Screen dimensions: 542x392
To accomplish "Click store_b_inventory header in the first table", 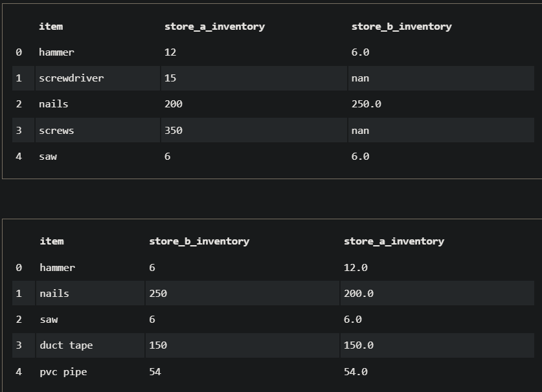I will [x=401, y=27].
